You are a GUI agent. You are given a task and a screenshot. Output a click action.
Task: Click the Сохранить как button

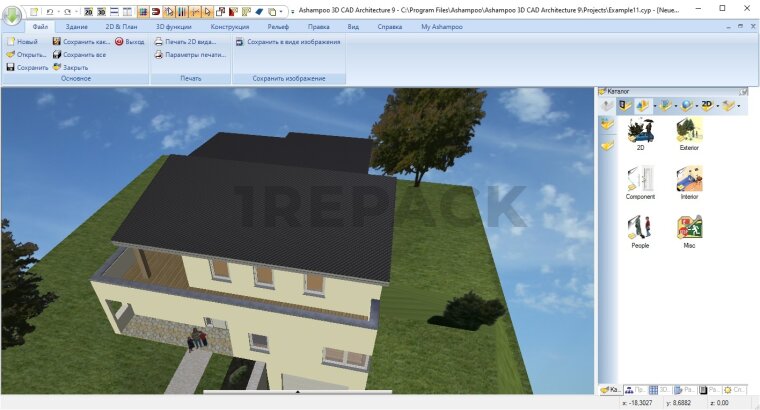[x=84, y=42]
